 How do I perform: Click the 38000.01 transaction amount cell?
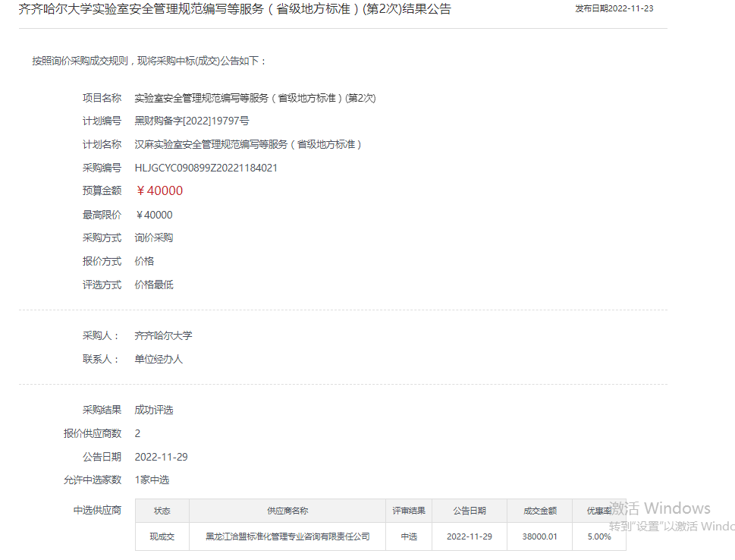pyautogui.click(x=539, y=536)
